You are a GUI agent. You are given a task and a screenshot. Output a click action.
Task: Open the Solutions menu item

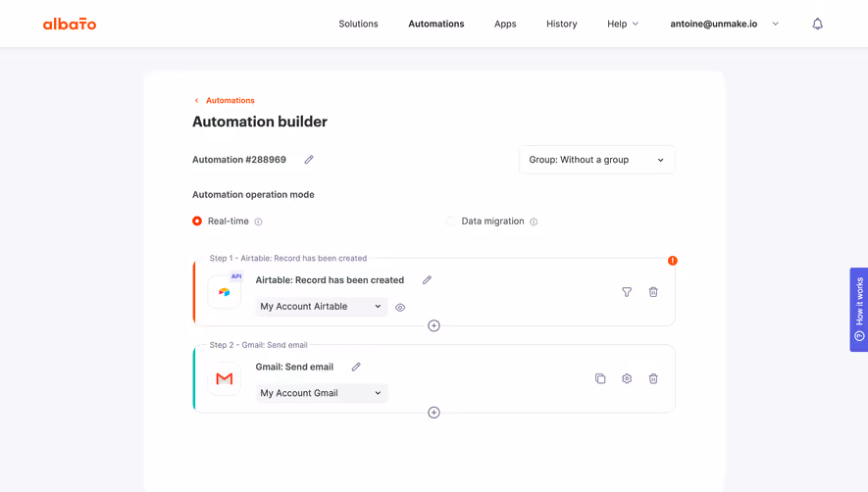click(358, 24)
